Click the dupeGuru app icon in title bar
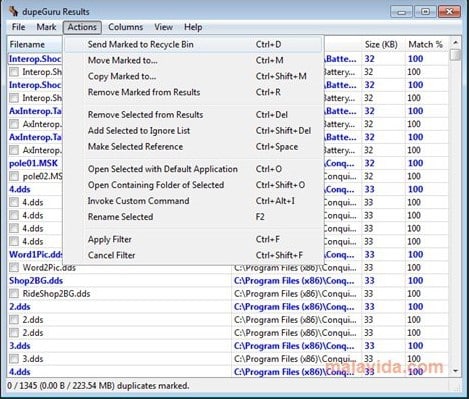This screenshot has width=469, height=399. coord(13,11)
